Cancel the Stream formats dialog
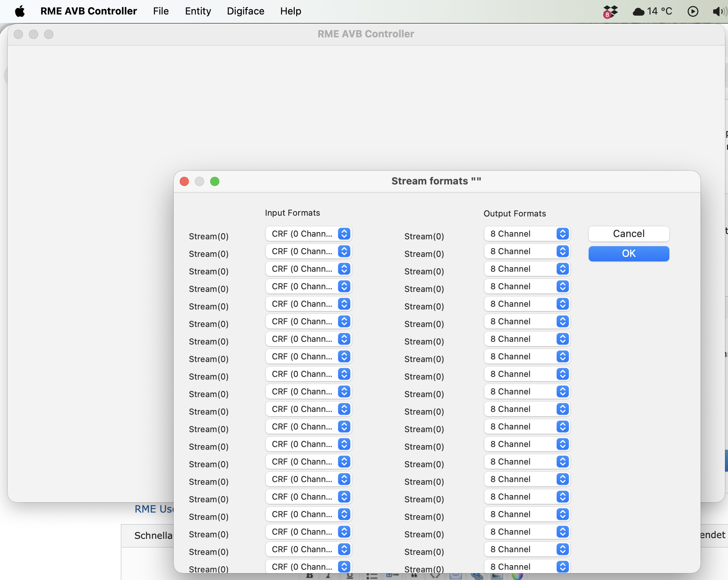Image resolution: width=728 pixels, height=580 pixels. point(629,234)
